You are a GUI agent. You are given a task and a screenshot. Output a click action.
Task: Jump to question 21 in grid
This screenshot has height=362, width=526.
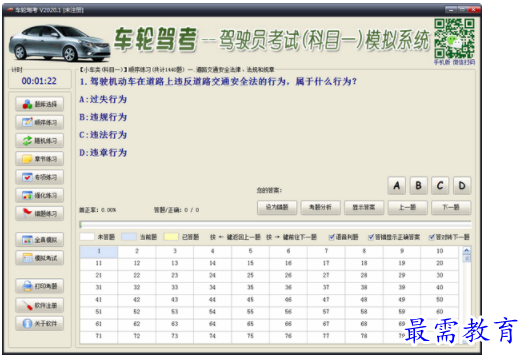pyautogui.click(x=99, y=275)
